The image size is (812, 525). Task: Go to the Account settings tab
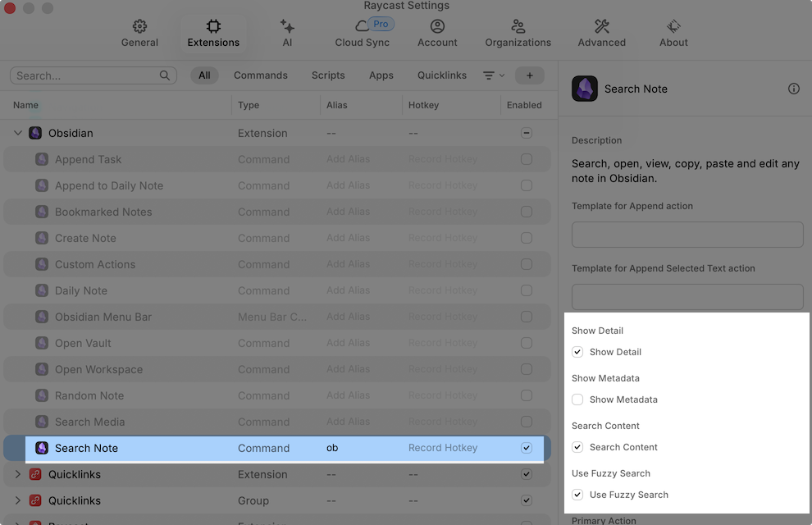tap(437, 34)
